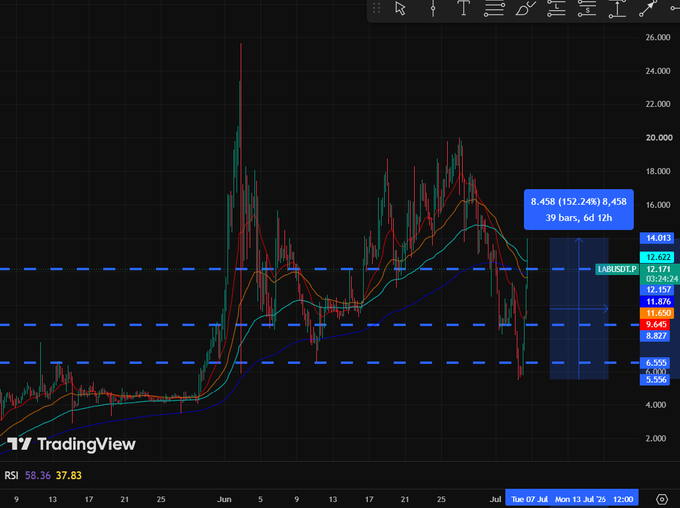This screenshot has width=680, height=508.
Task: Click the measurement tooltip showing 152.24%
Action: click(x=579, y=210)
